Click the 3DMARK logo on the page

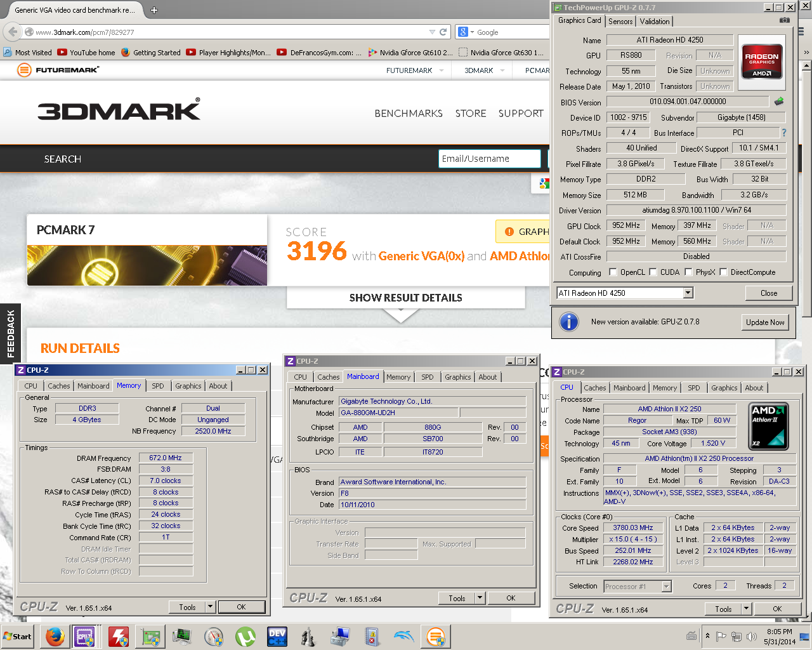pos(119,110)
